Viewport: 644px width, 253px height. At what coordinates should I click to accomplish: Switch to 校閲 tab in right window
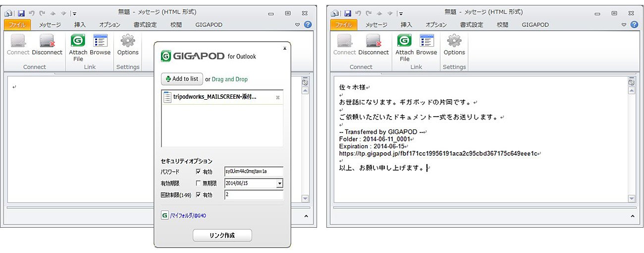click(x=502, y=24)
